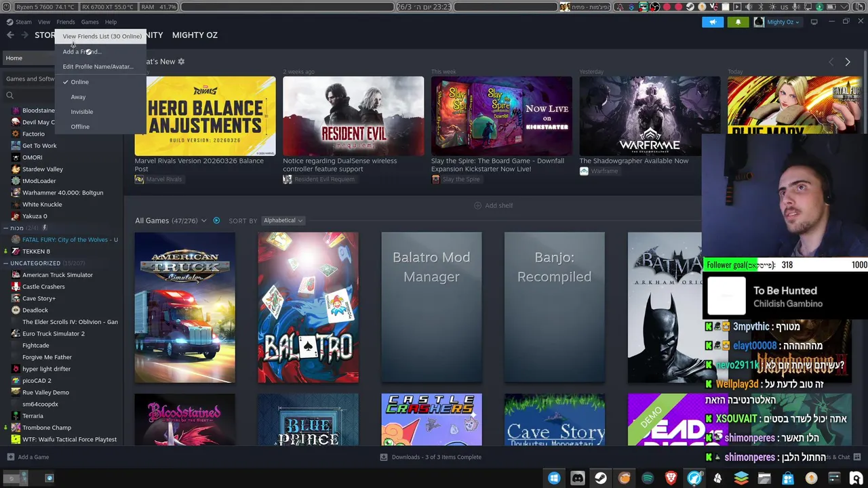Open the Games menu
Image resolution: width=868 pixels, height=488 pixels.
tap(90, 22)
